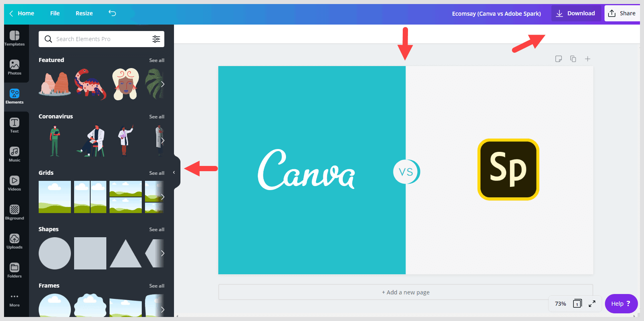
Task: Expand Coronavirus row with chevron
Action: 163,141
